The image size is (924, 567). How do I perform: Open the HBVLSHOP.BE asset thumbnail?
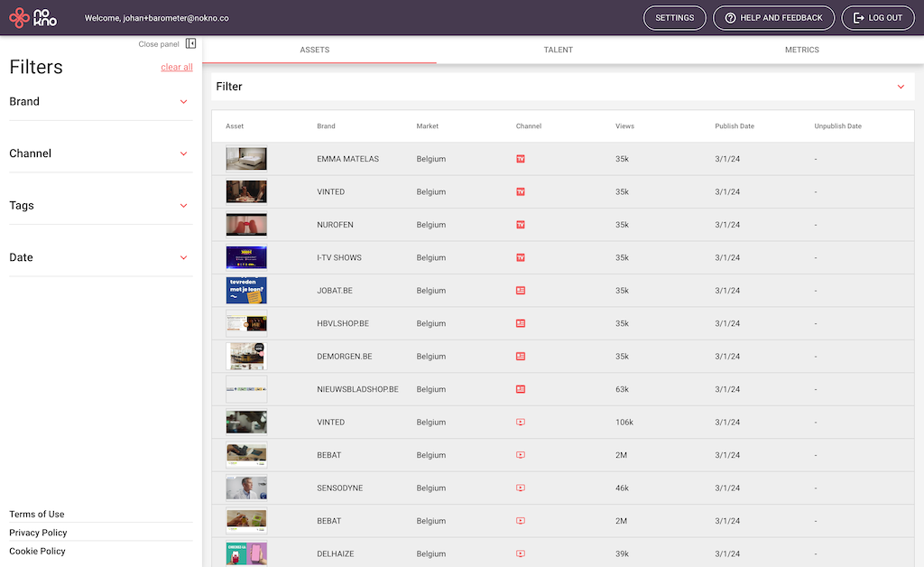[246, 323]
